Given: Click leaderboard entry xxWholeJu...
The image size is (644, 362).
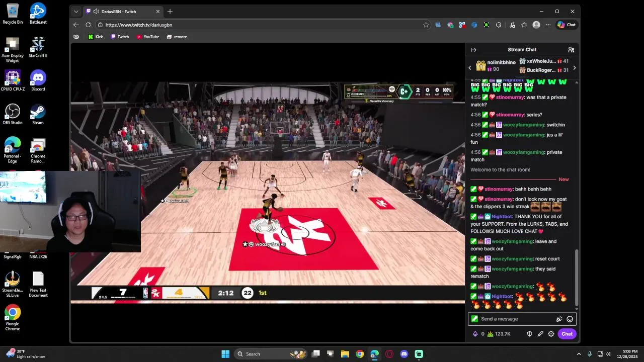Looking at the screenshot, I should (541, 61).
